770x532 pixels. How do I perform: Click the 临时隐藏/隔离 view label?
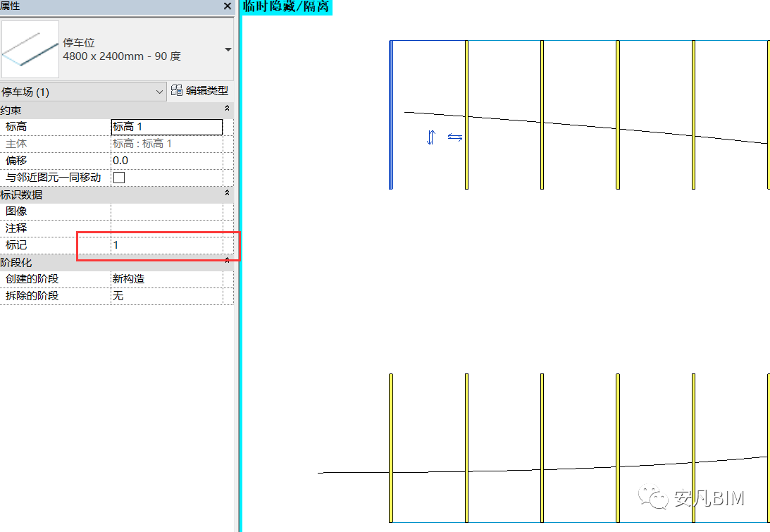[x=287, y=7]
